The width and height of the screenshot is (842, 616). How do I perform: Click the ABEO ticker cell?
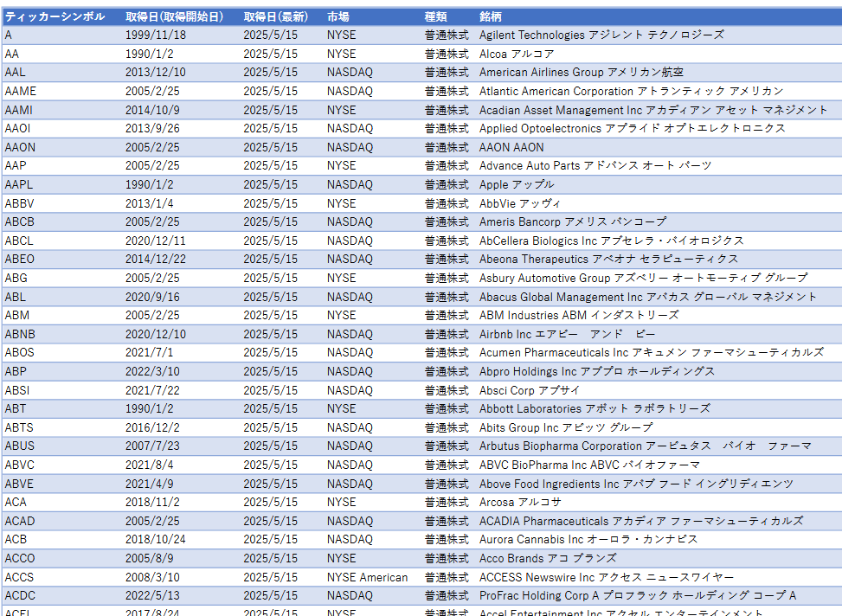click(19, 259)
